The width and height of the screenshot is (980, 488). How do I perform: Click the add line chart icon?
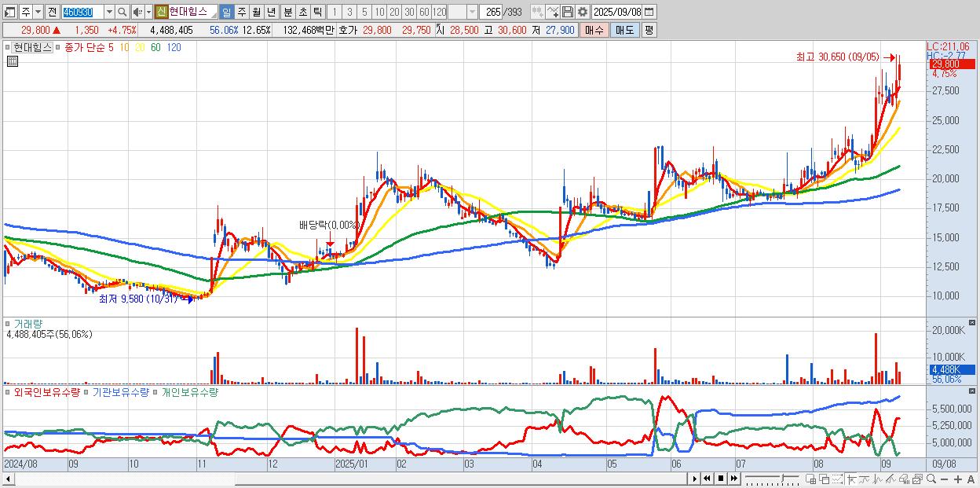point(553,12)
